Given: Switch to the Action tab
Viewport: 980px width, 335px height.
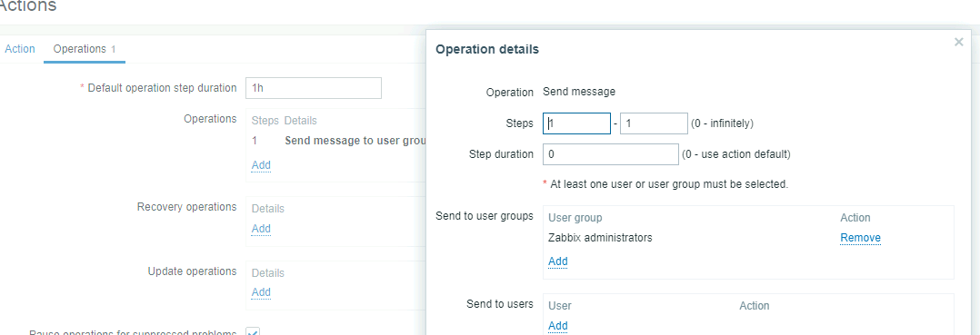Looking at the screenshot, I should click(x=20, y=49).
